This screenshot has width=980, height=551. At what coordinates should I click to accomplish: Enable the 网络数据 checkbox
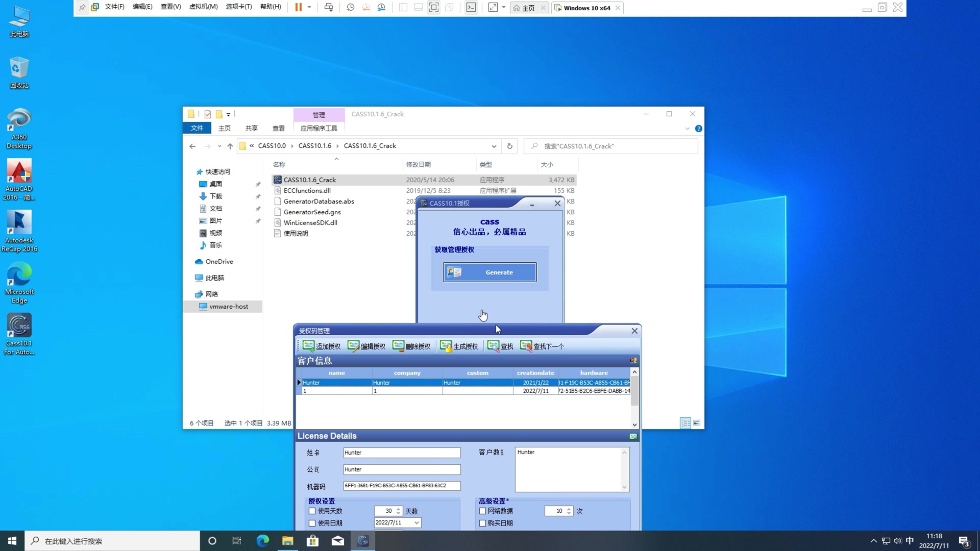tap(482, 511)
